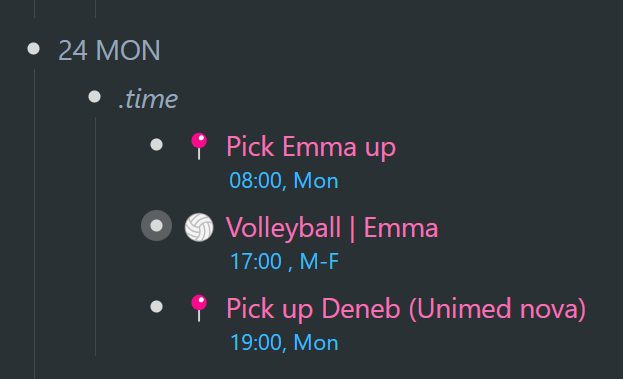Screen dimensions: 623x379
Task: Select the Pick Emma up title
Action: (x=311, y=147)
